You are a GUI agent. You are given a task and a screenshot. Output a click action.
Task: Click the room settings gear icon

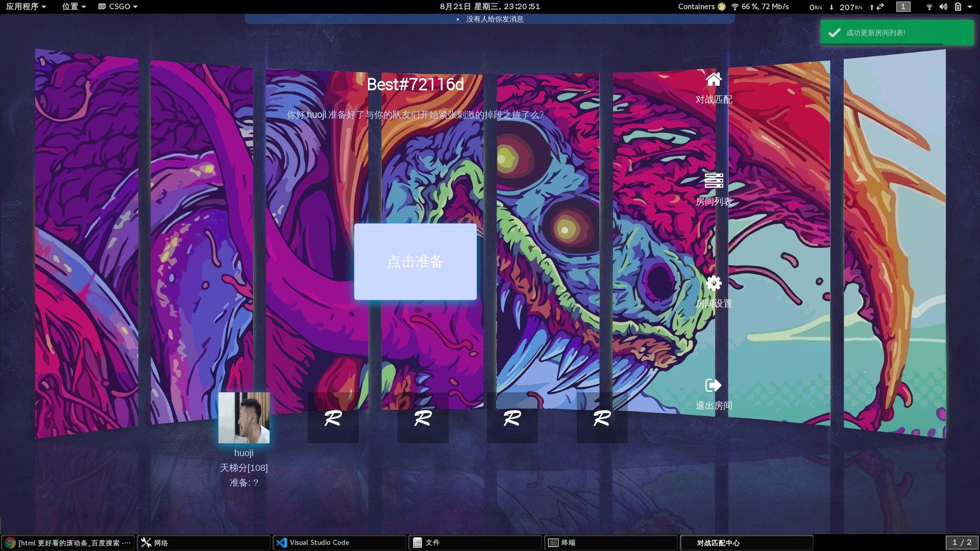[714, 283]
